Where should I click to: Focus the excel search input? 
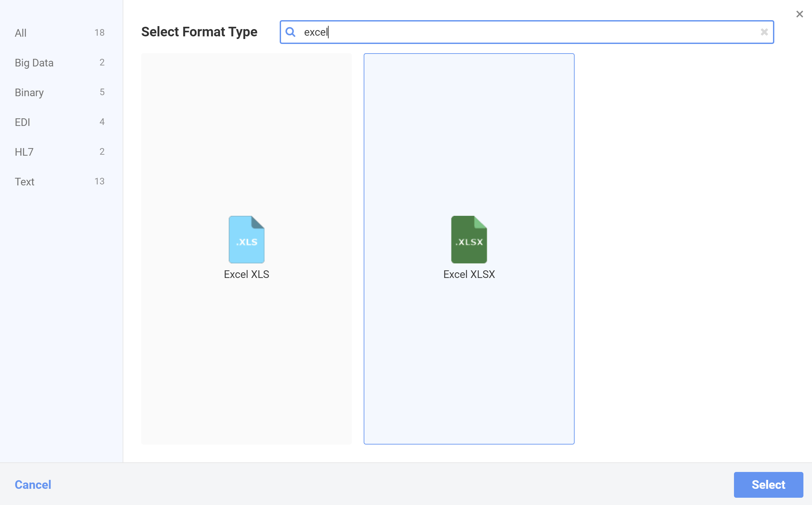tap(501, 32)
